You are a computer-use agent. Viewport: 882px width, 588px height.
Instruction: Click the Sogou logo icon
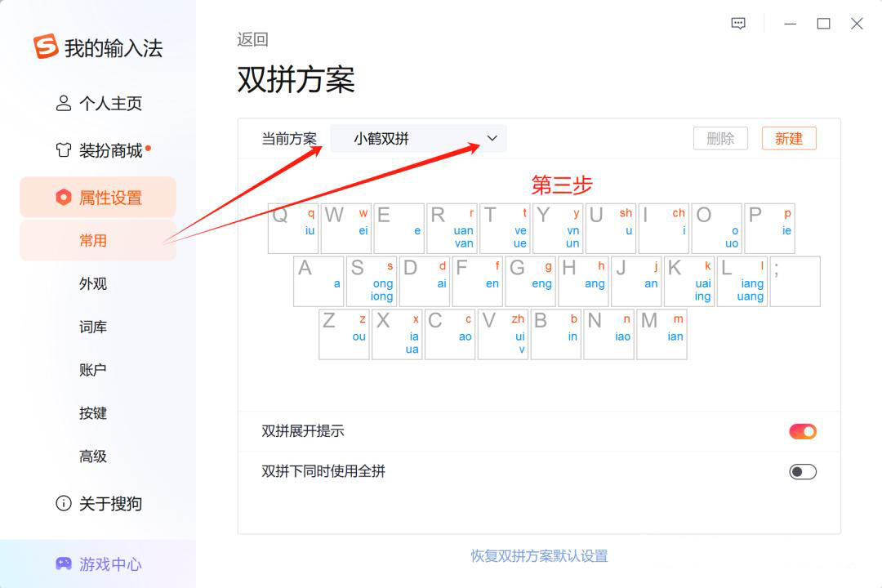coord(46,46)
